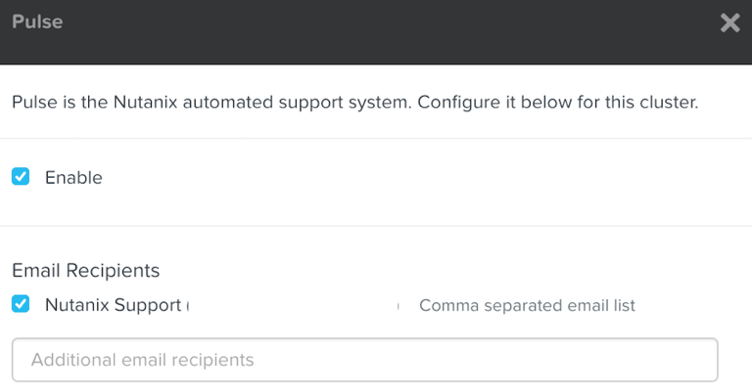Toggle the Nutanix Support recipient checkbox
This screenshot has height=386, width=752.
(x=21, y=304)
